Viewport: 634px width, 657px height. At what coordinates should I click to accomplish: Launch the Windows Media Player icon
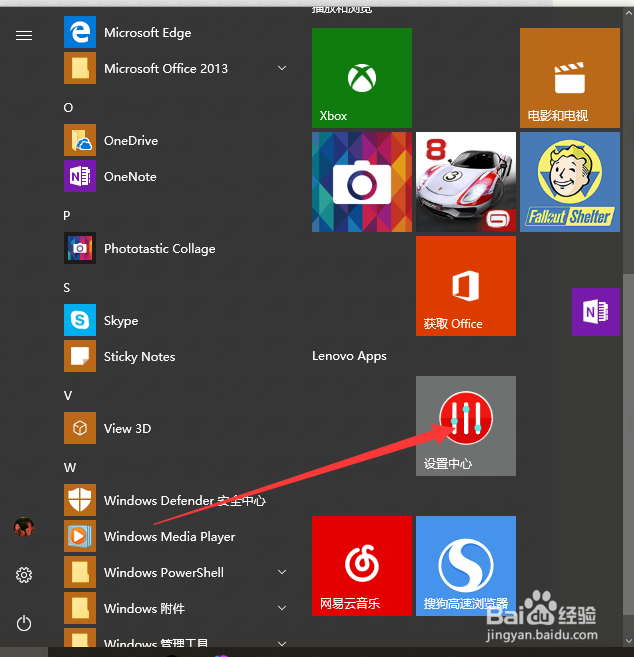pyautogui.click(x=80, y=536)
